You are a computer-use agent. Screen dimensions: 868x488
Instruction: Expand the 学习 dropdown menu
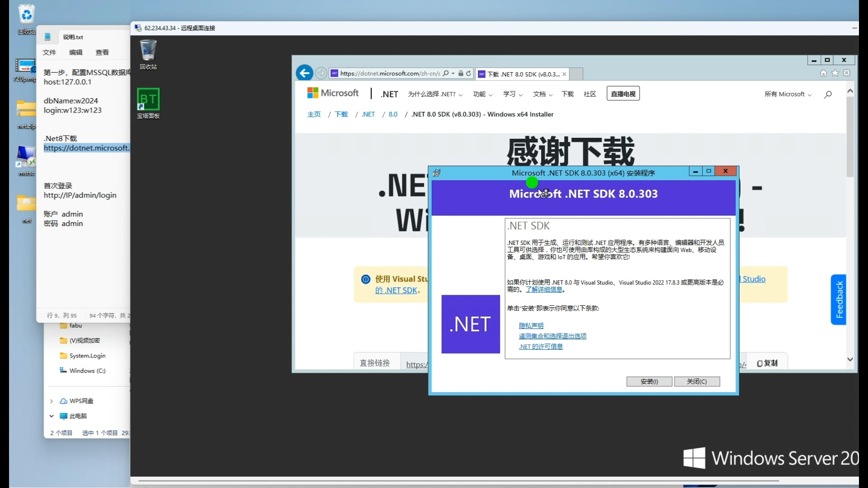[513, 94]
